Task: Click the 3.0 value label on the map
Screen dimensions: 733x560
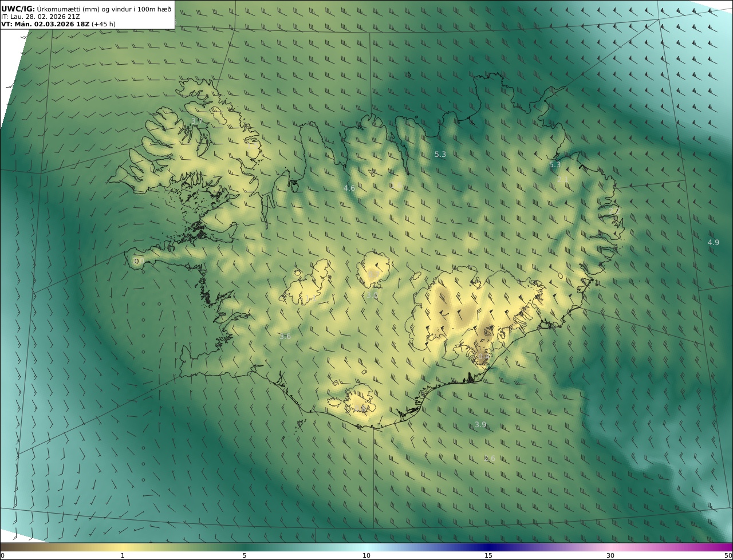Action: click(372, 295)
